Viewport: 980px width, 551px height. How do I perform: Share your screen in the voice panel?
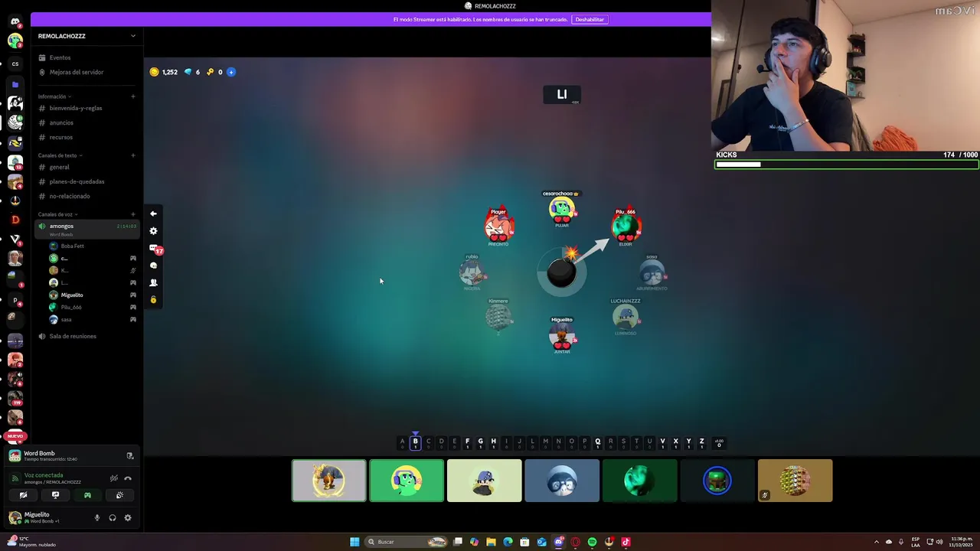pyautogui.click(x=55, y=495)
